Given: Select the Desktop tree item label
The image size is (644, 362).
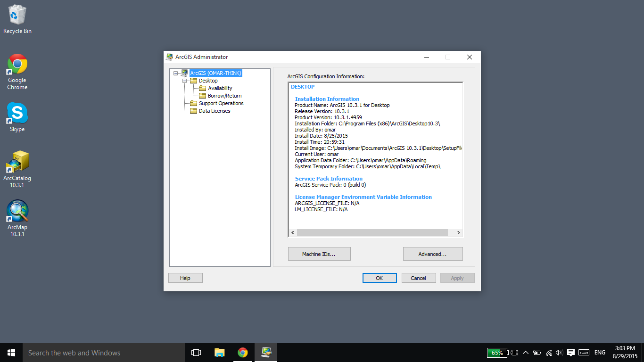Looking at the screenshot, I should coord(208,81).
